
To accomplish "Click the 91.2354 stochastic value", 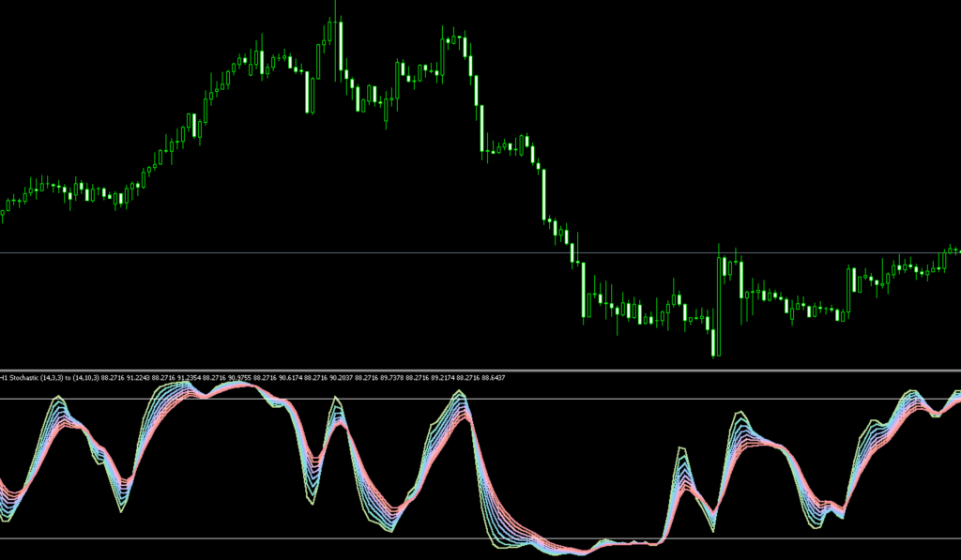I will [190, 378].
